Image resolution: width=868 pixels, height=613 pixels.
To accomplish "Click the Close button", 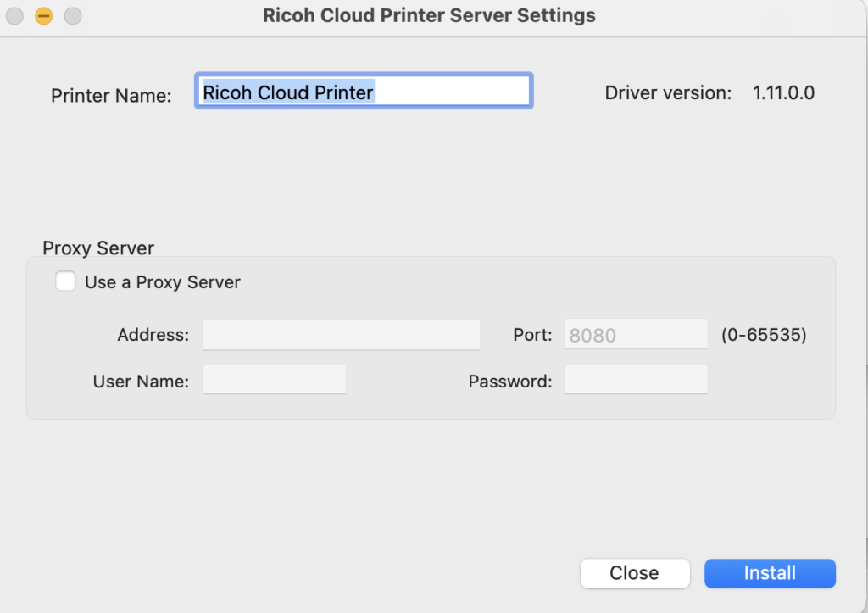I will pyautogui.click(x=635, y=573).
